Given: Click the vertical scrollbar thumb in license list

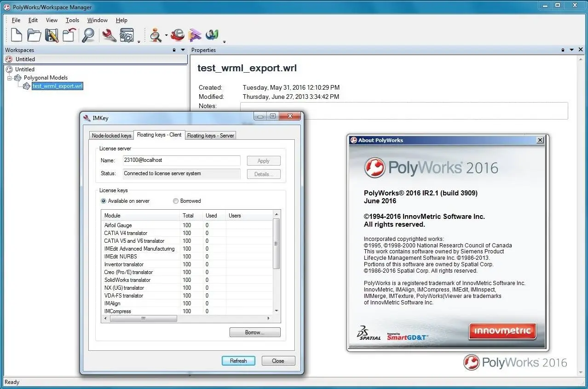Looking at the screenshot, I should point(277,244).
